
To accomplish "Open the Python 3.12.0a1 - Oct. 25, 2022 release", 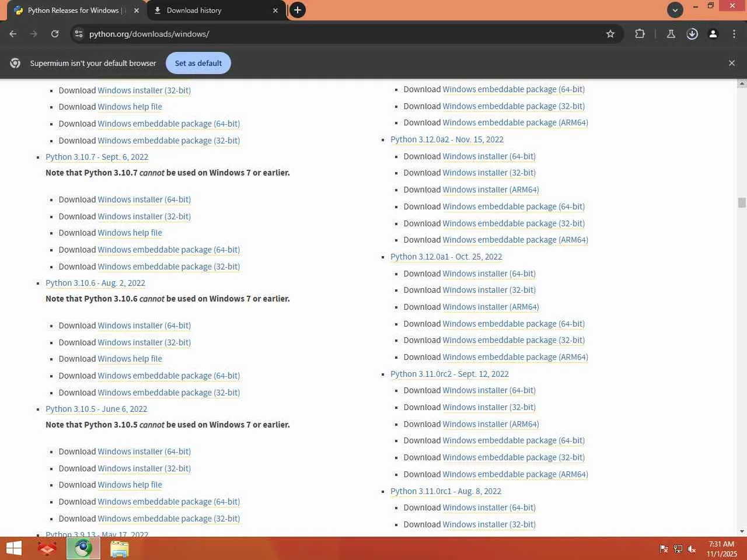I will pos(446,257).
